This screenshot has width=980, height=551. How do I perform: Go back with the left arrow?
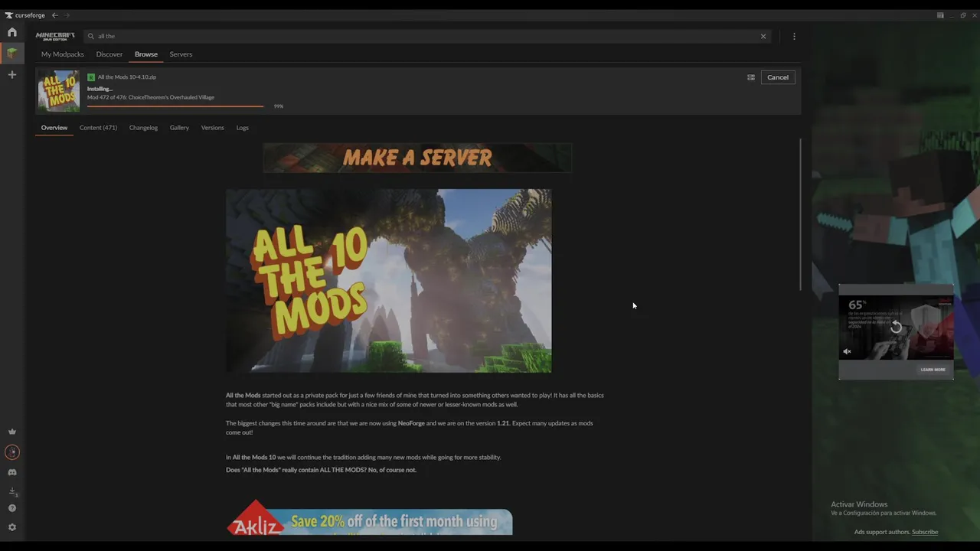(54, 15)
